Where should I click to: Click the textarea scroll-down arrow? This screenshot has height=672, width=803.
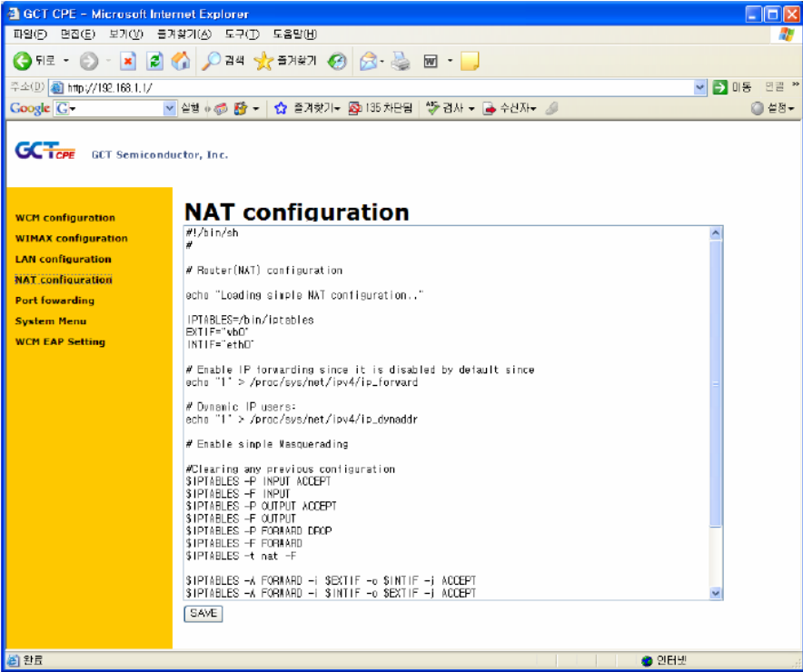[716, 593]
